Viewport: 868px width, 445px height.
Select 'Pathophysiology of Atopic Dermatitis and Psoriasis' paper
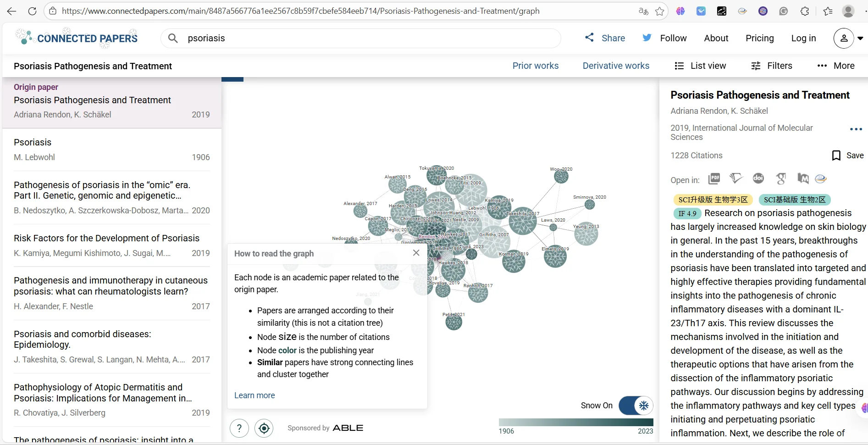(112, 400)
